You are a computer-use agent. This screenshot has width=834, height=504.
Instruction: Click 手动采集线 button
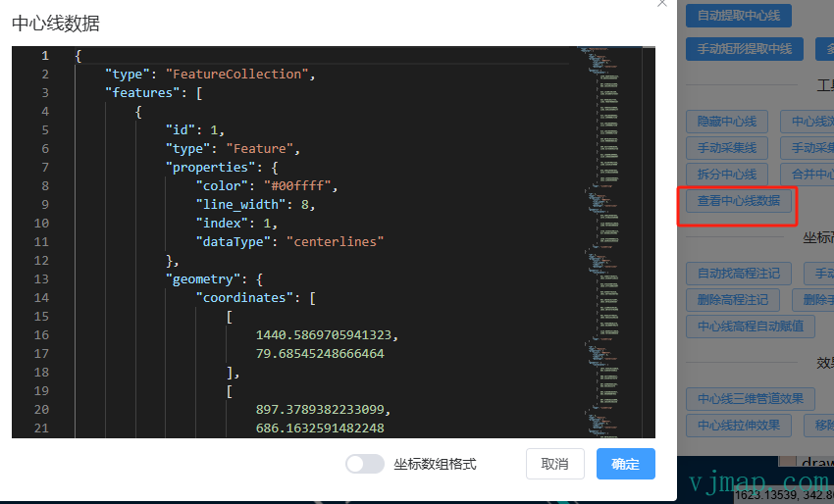coord(726,148)
